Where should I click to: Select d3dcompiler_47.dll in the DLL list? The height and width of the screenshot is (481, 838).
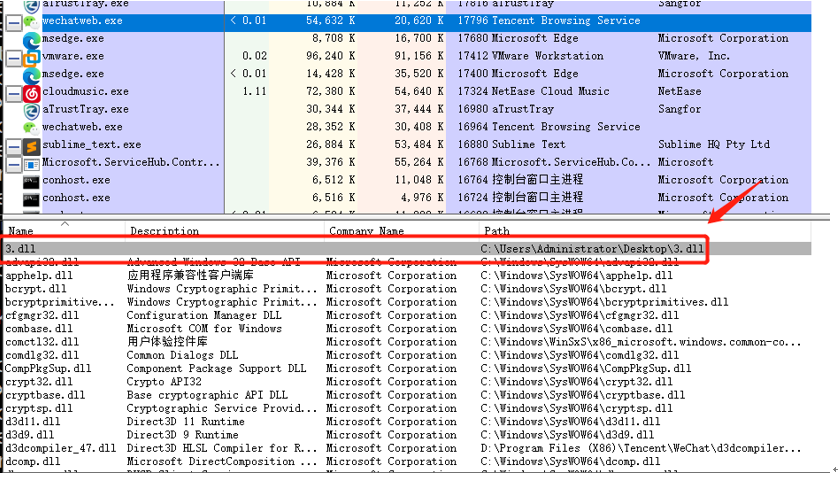60,448
